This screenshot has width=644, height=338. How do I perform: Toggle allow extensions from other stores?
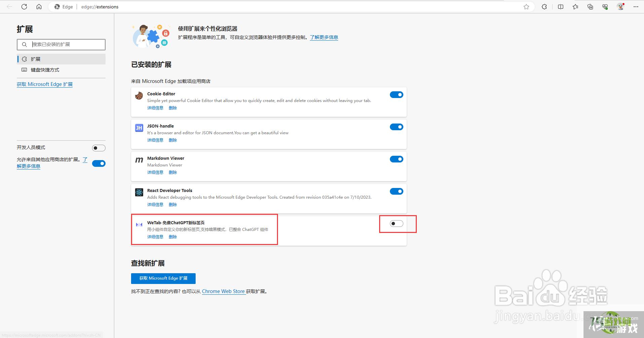point(99,163)
